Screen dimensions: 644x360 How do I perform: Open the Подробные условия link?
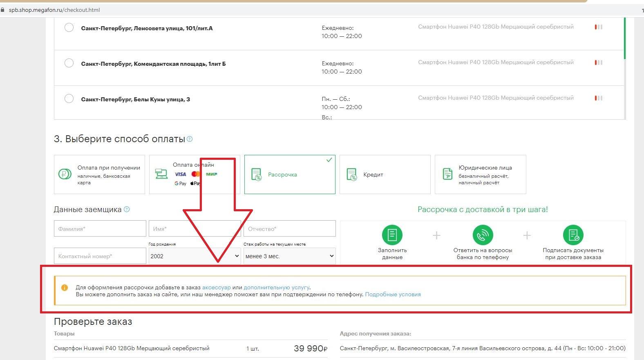pos(393,294)
